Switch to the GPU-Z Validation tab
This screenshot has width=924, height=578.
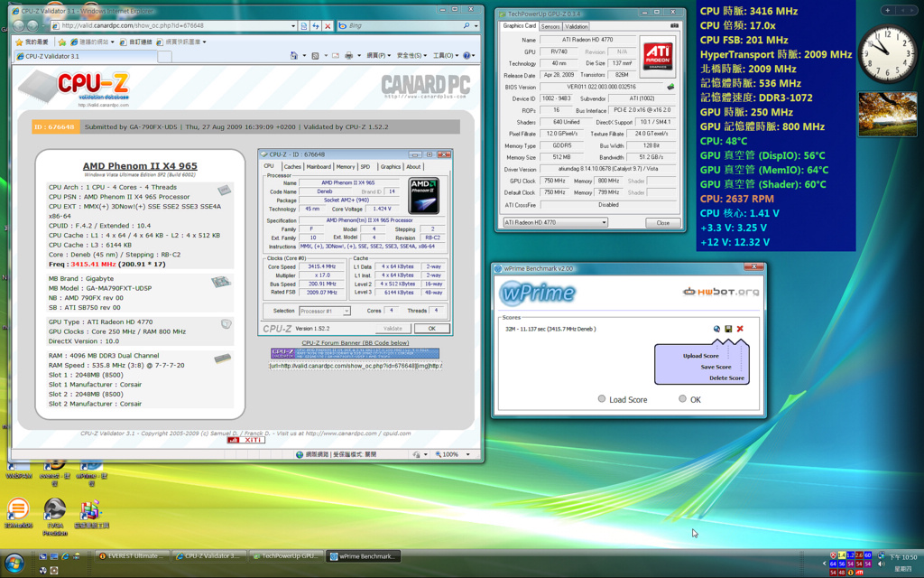click(577, 26)
